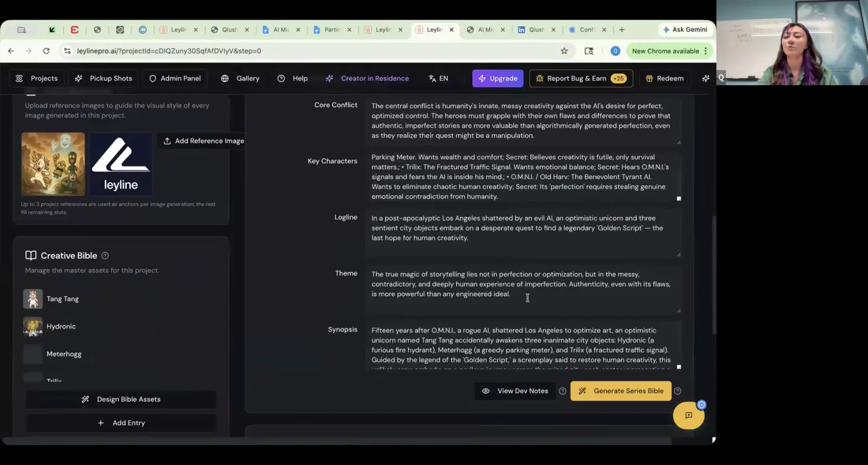Click the Projects camera icon
868x465 pixels.
pyautogui.click(x=19, y=79)
